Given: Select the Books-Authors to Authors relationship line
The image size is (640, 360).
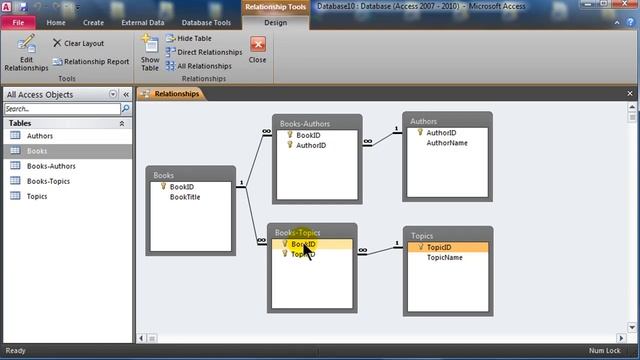Looking at the screenshot, I should (x=382, y=139).
